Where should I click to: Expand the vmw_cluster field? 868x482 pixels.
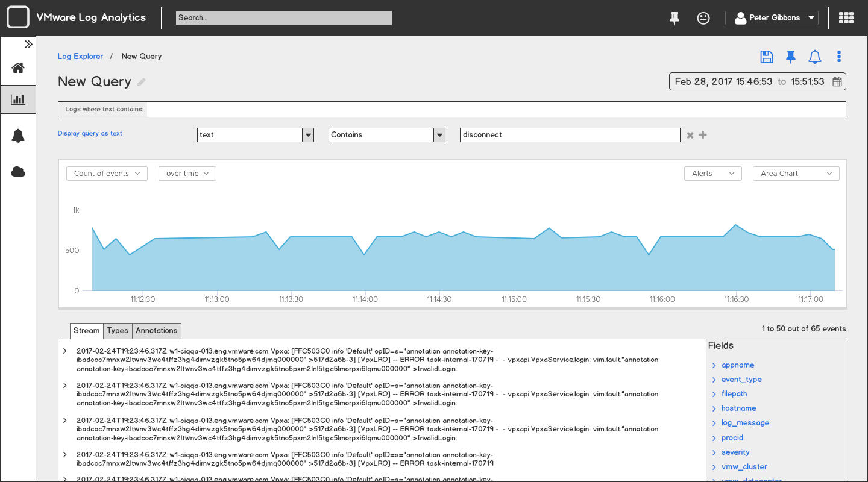[714, 467]
